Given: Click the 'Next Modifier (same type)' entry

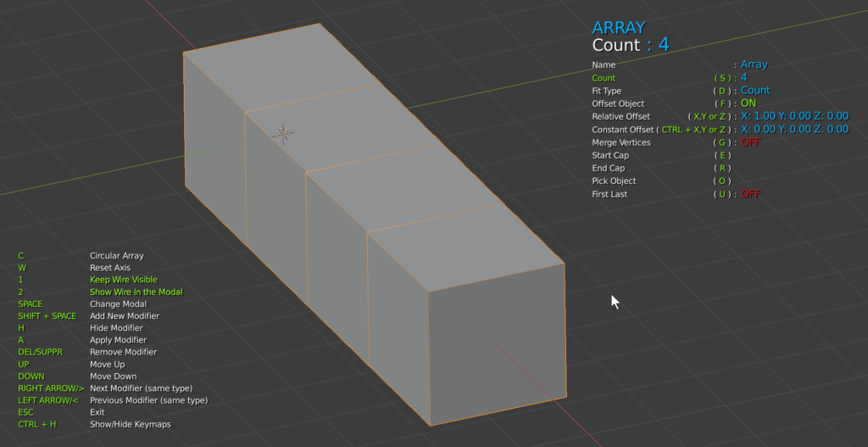Looking at the screenshot, I should pyautogui.click(x=142, y=388).
